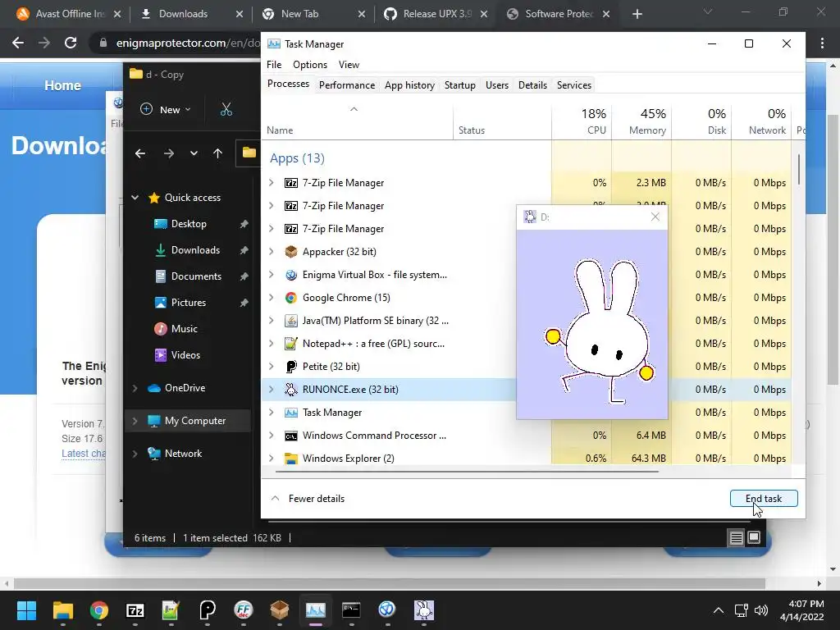Sort processes by Name column
Image resolution: width=840 pixels, height=630 pixels.
(x=358, y=121)
